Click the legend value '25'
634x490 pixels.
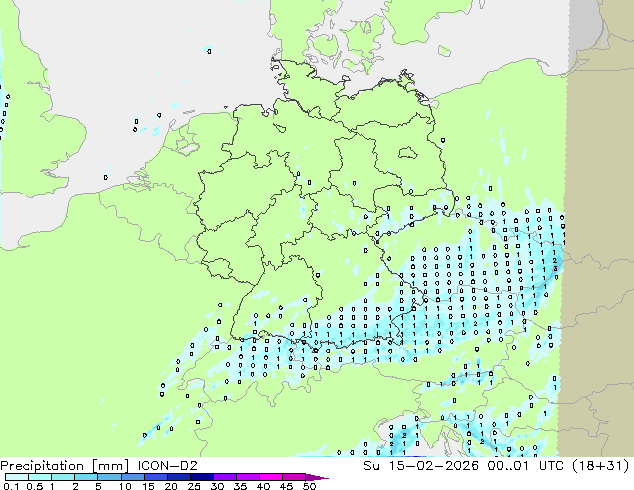point(194,486)
